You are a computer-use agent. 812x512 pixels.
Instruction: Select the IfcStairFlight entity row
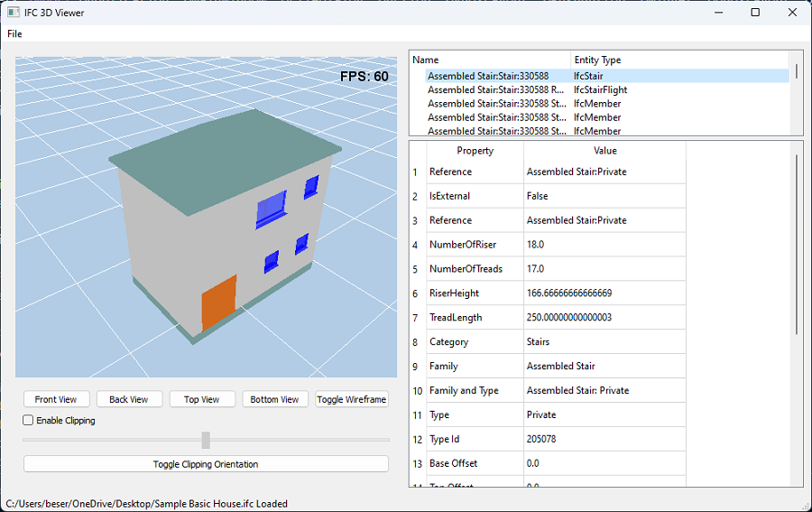pyautogui.click(x=600, y=90)
